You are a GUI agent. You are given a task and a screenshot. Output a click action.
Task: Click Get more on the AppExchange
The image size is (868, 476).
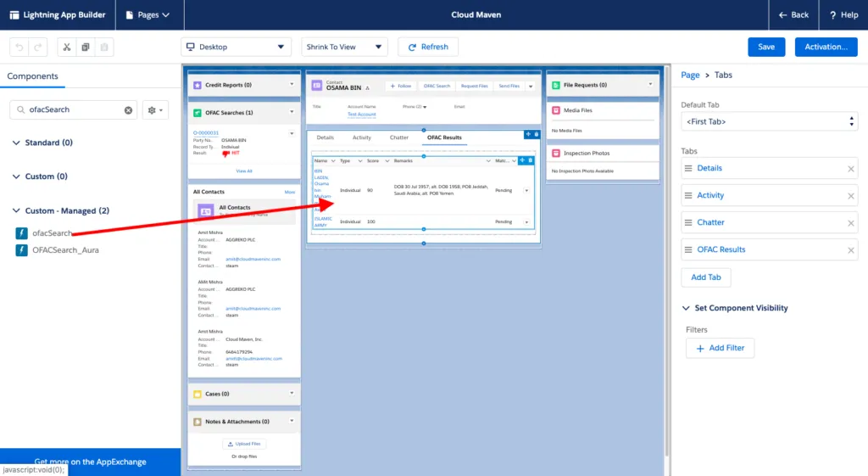[x=90, y=462]
